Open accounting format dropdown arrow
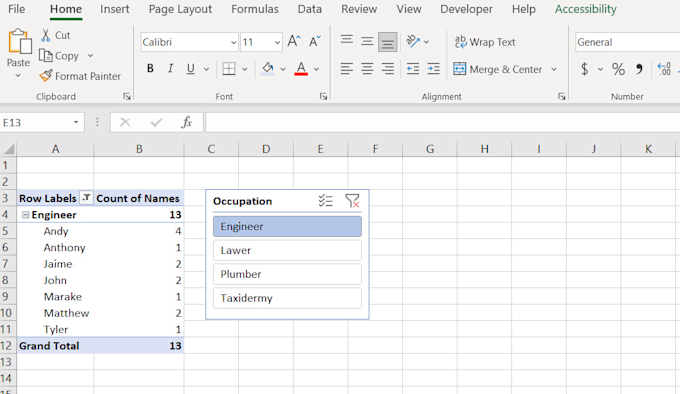 (x=600, y=69)
